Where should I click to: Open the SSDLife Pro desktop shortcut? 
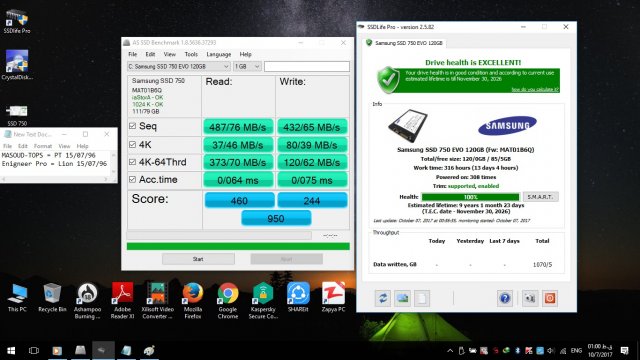coord(17,21)
